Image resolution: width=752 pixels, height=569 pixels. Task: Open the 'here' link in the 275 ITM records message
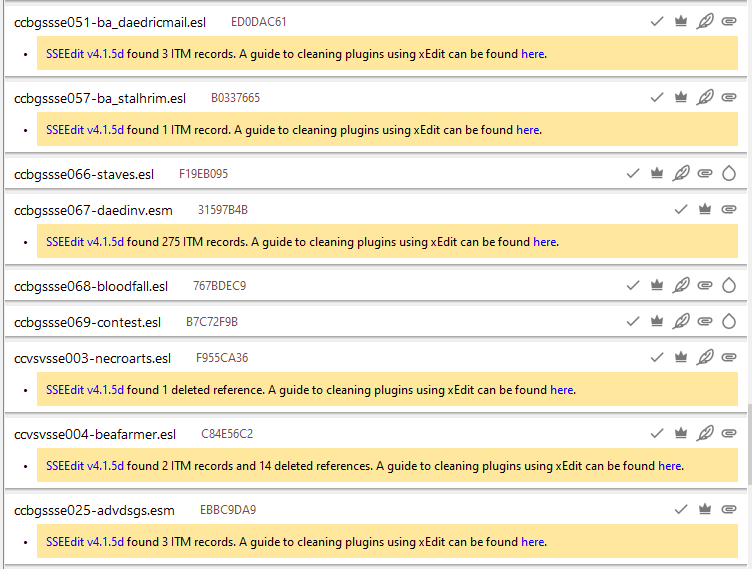point(545,242)
